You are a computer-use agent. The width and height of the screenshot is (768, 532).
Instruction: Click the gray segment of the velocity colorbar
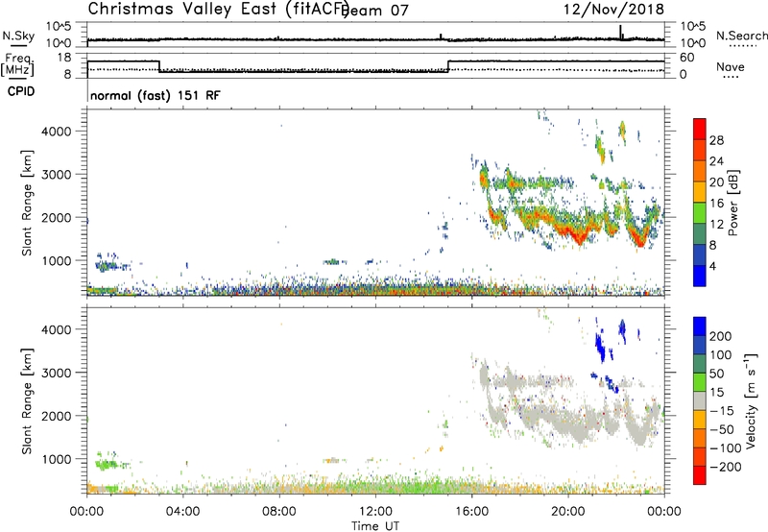(x=700, y=401)
